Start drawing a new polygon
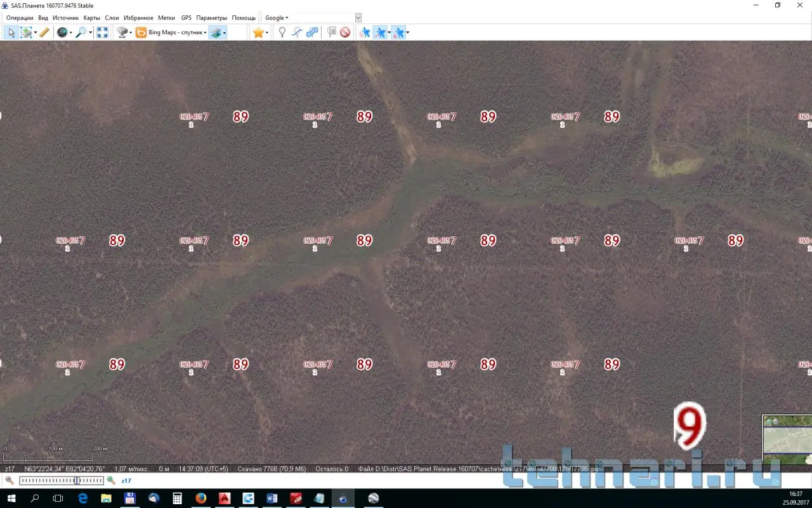Viewport: 812px width, 508px height. coord(312,32)
